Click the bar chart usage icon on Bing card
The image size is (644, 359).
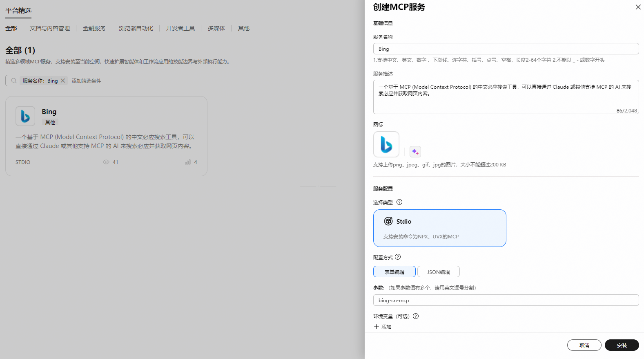point(188,162)
